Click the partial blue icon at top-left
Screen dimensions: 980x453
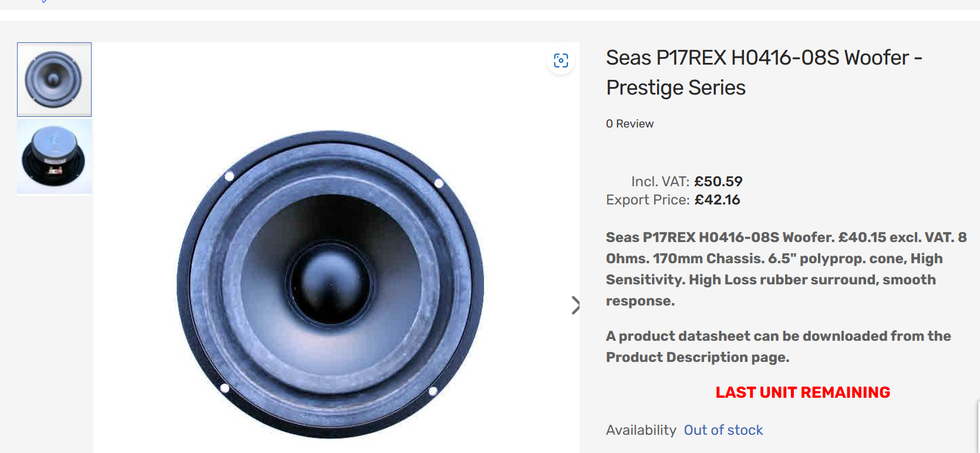(x=44, y=2)
